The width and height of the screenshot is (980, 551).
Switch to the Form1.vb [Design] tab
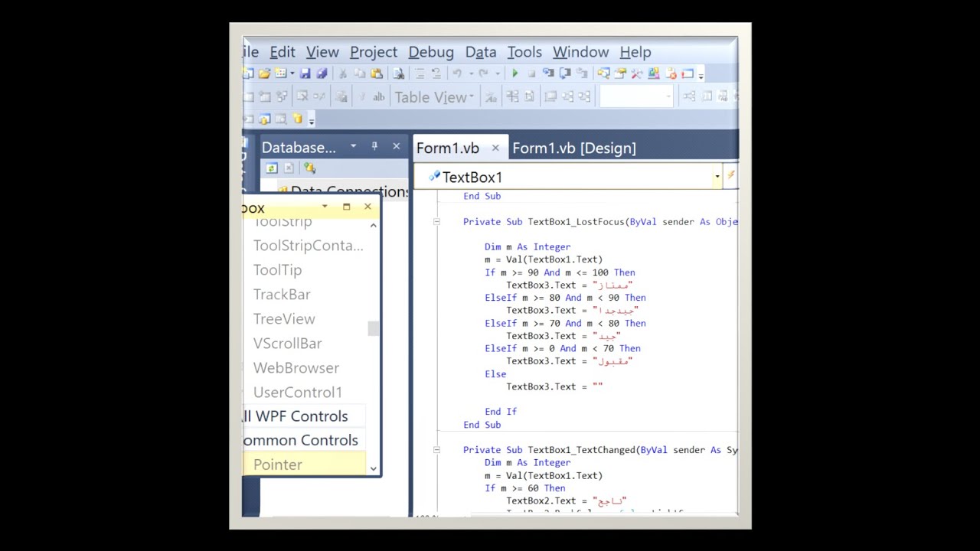574,148
